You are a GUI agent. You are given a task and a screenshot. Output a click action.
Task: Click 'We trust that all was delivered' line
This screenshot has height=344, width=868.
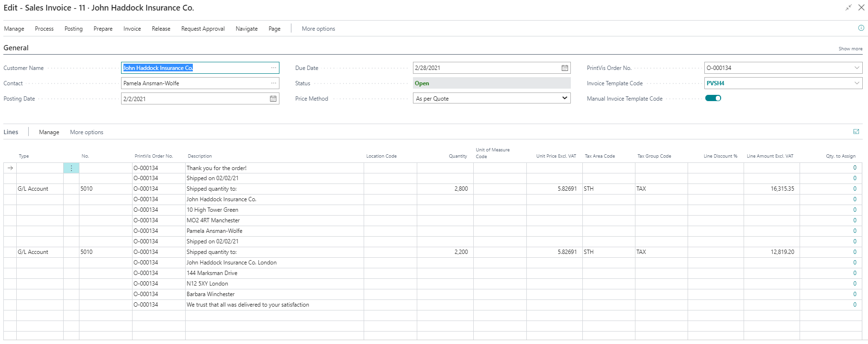275,305
